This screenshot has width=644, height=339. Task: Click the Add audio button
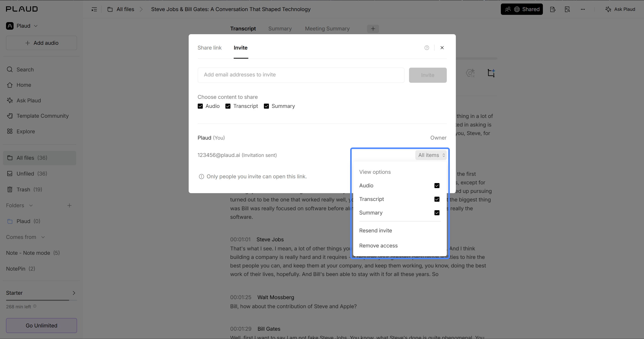point(42,43)
